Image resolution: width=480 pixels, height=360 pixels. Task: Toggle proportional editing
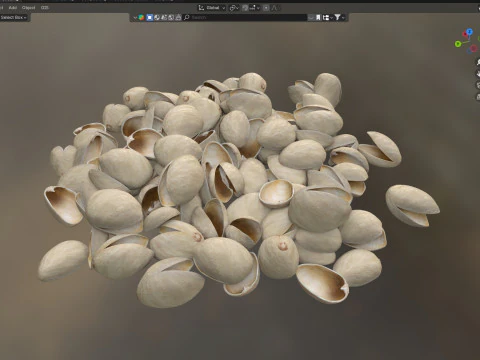(x=266, y=8)
